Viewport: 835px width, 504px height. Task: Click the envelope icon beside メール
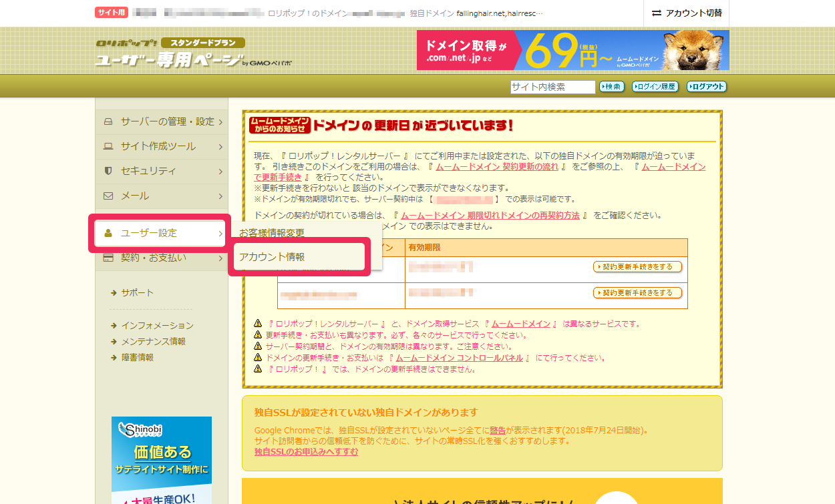click(108, 196)
